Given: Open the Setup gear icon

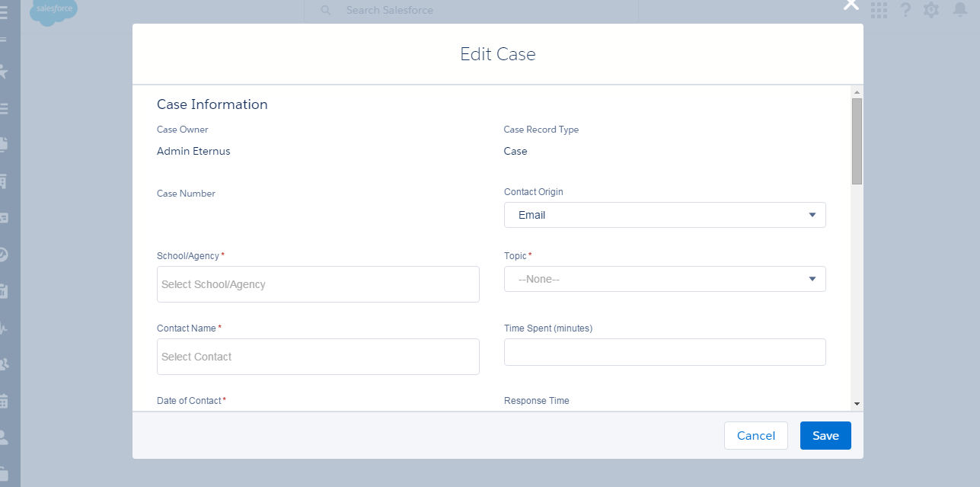Looking at the screenshot, I should (931, 10).
